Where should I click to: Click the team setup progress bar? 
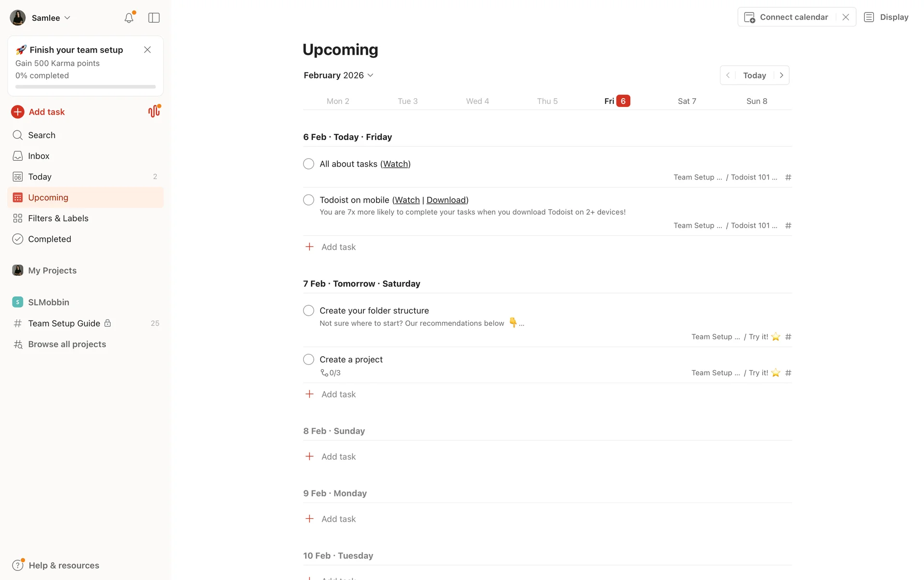click(86, 87)
